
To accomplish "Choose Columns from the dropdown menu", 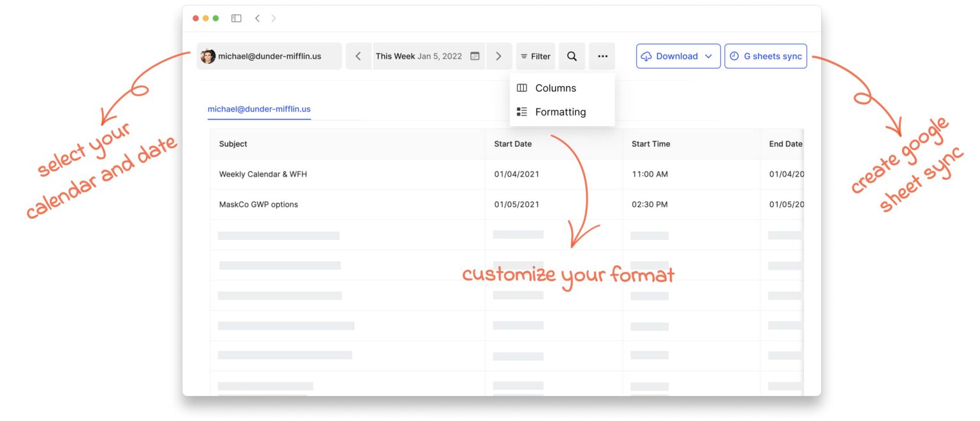I will [x=562, y=88].
